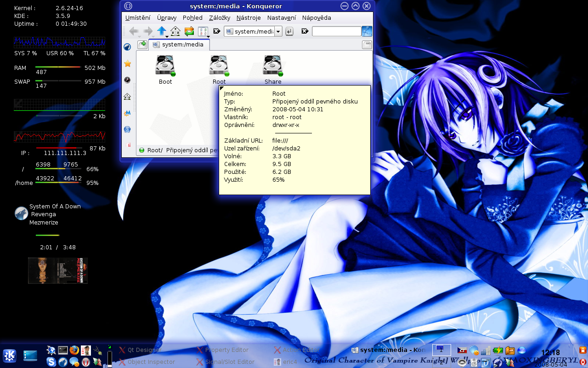Select the system:/media tab
This screenshot has width=588, height=368.
[179, 45]
